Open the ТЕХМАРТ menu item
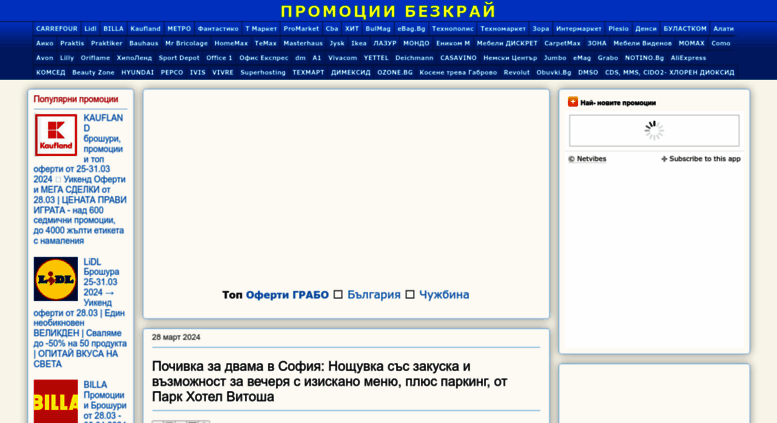Screen dimensions: 777x423 tap(308, 72)
